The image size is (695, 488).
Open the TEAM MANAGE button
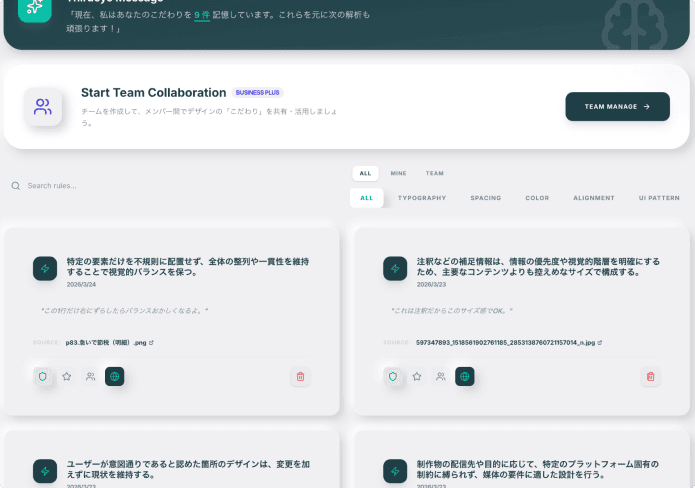(x=617, y=106)
